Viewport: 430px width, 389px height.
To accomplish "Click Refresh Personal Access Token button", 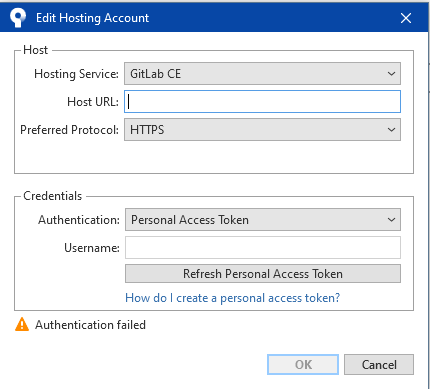I will (x=263, y=274).
